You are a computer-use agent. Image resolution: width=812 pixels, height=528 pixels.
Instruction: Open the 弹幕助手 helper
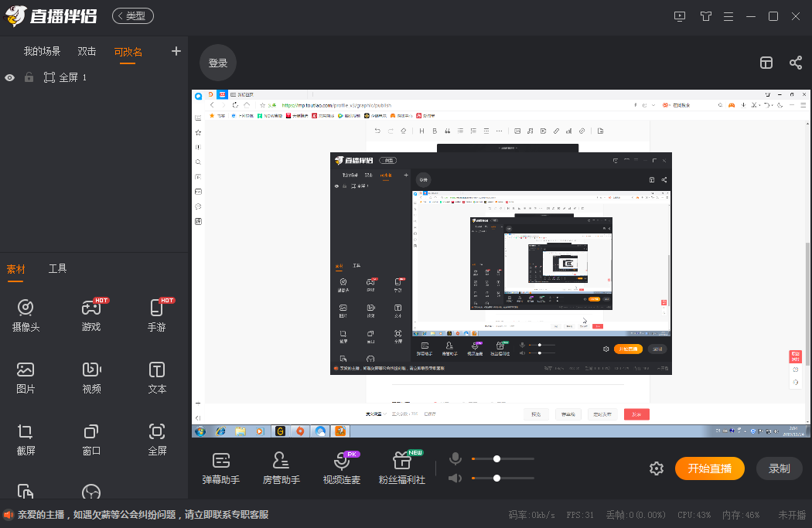pyautogui.click(x=221, y=468)
